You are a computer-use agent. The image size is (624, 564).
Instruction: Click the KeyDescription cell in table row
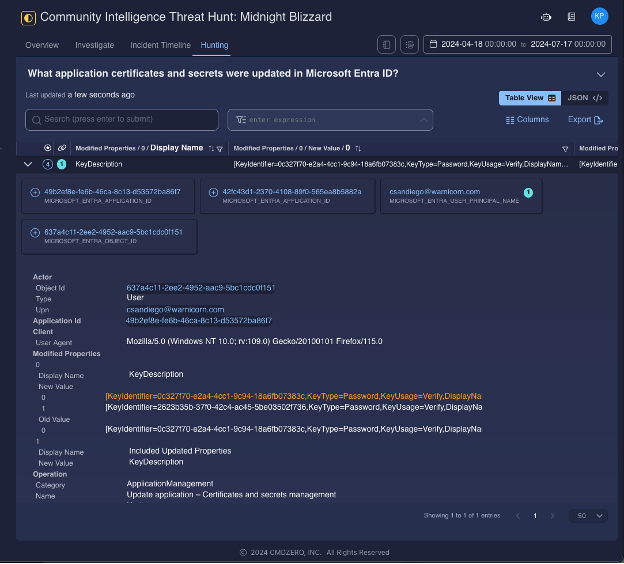99,164
